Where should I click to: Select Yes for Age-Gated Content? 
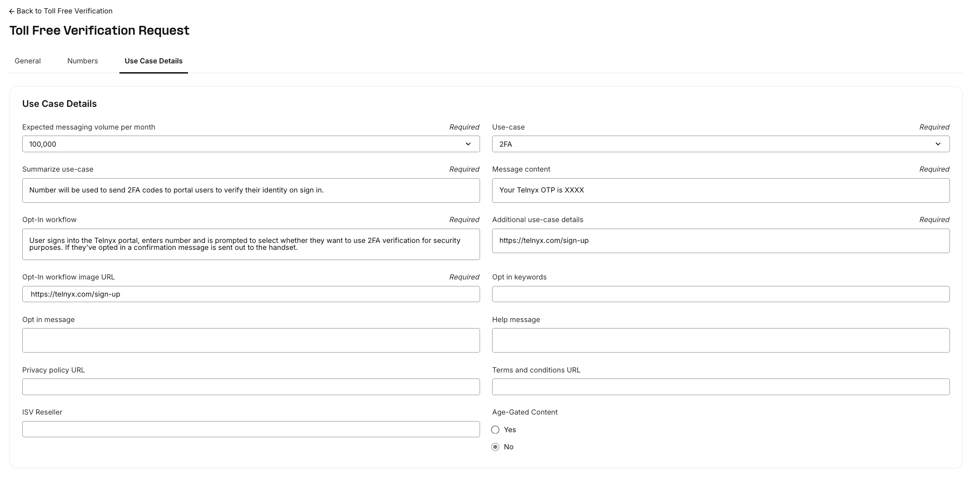(495, 430)
